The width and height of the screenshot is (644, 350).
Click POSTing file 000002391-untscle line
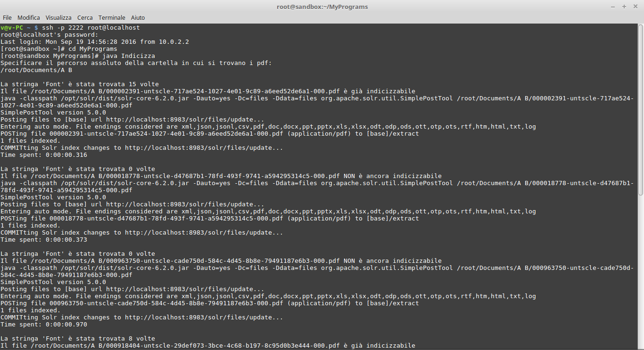pos(210,134)
